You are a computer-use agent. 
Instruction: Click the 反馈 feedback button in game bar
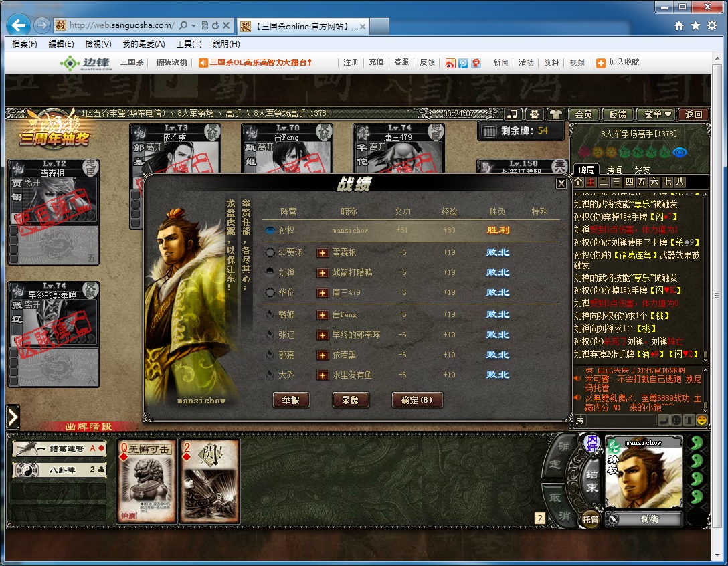click(618, 114)
